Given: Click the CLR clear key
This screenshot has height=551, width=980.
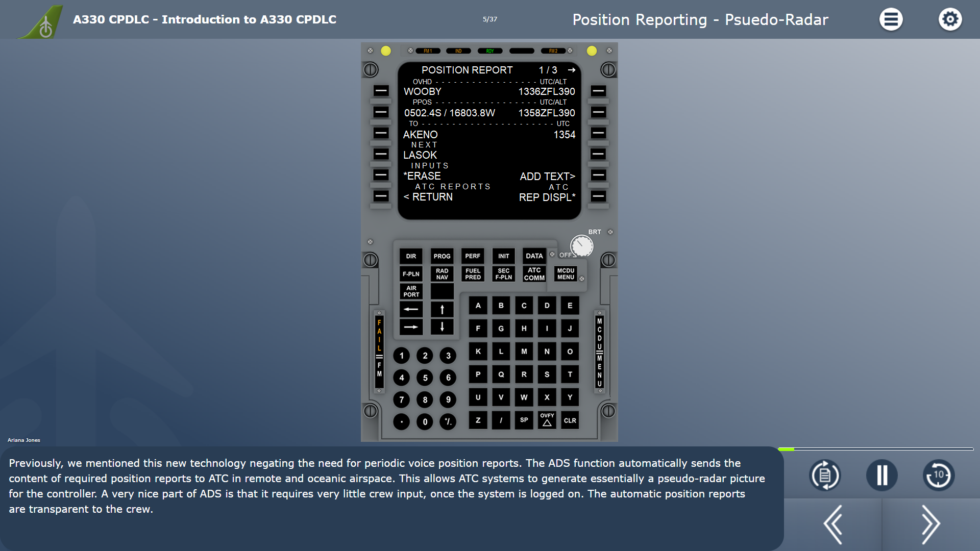Looking at the screenshot, I should tap(570, 420).
